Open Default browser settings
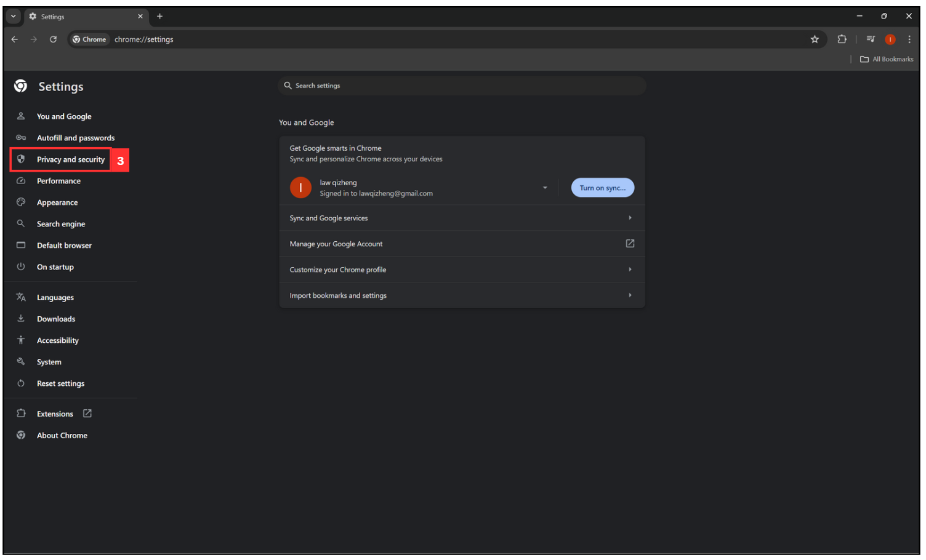The image size is (926, 560). pos(64,245)
